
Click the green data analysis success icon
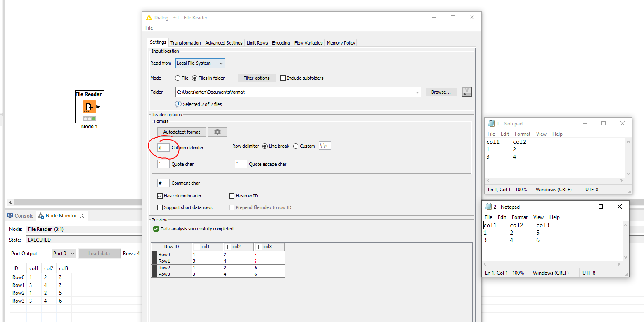point(156,229)
